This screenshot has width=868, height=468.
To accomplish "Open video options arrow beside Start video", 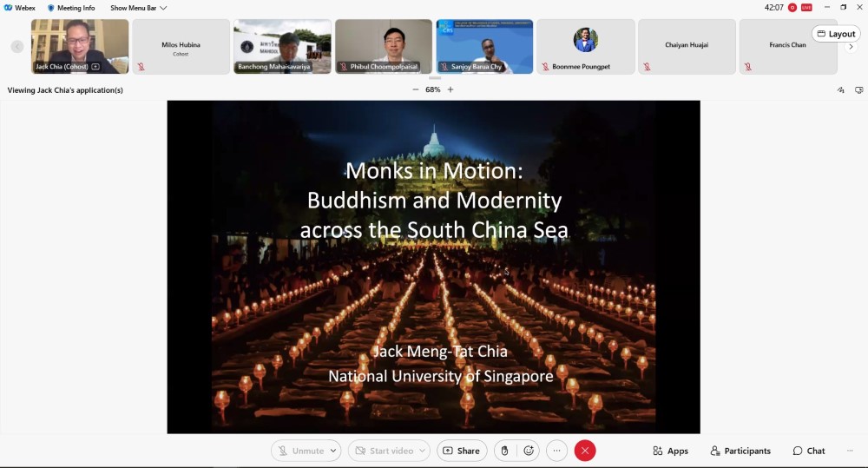I will pos(423,451).
